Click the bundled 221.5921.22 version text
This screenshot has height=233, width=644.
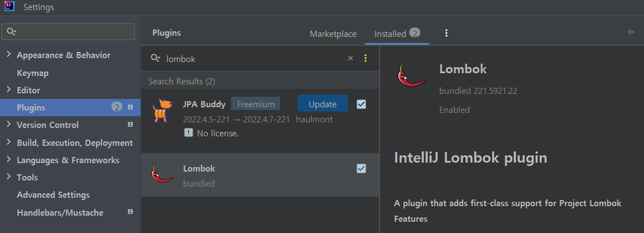[478, 91]
